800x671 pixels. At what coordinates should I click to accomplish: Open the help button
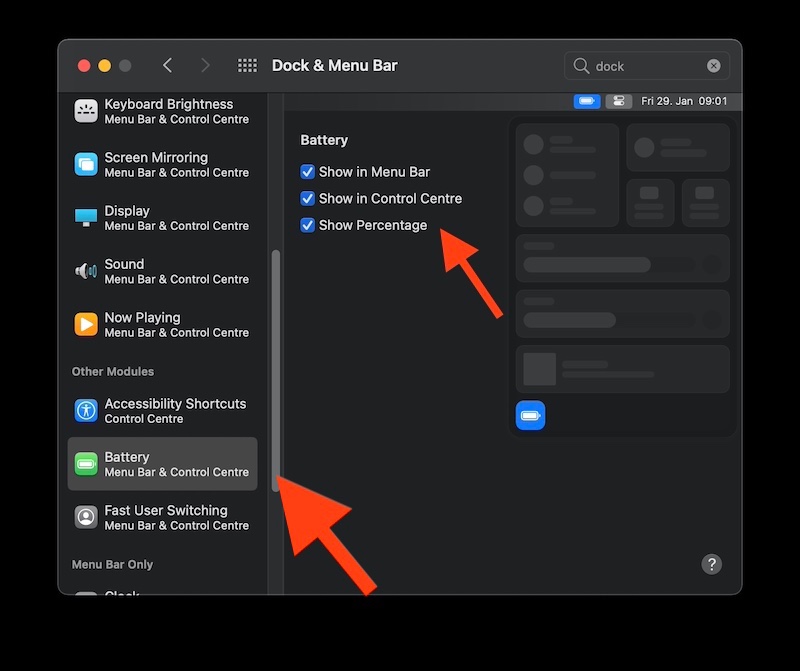(x=711, y=564)
